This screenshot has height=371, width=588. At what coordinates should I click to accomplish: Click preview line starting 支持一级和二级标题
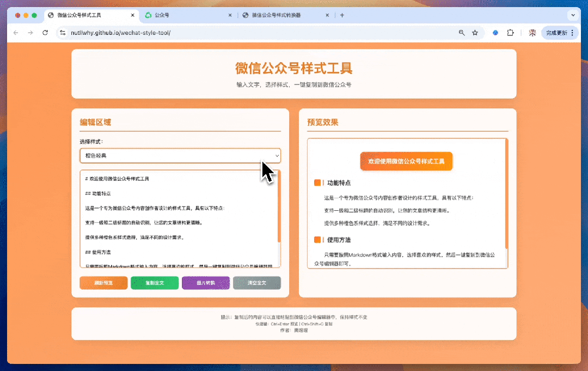pyautogui.click(x=387, y=210)
